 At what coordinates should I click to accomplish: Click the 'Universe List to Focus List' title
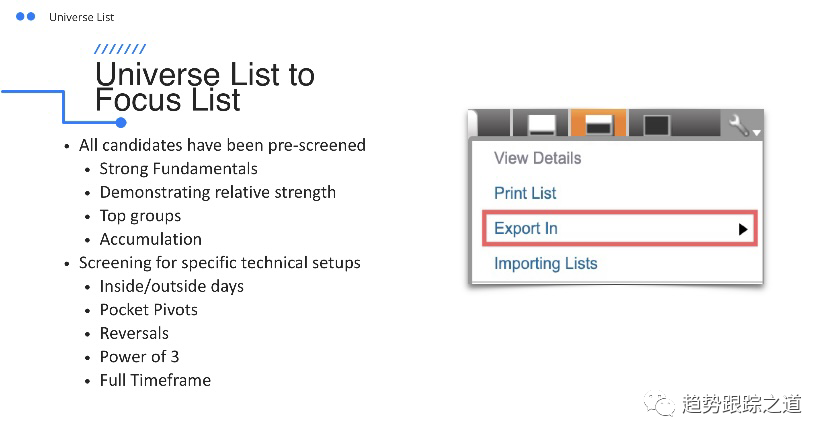click(204, 87)
